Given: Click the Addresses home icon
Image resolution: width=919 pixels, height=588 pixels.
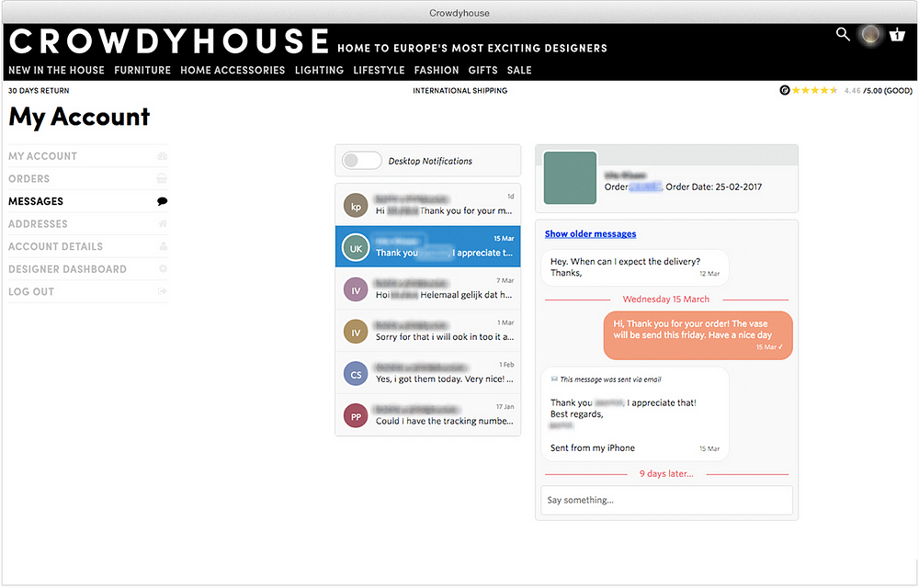Looking at the screenshot, I should coord(163,224).
